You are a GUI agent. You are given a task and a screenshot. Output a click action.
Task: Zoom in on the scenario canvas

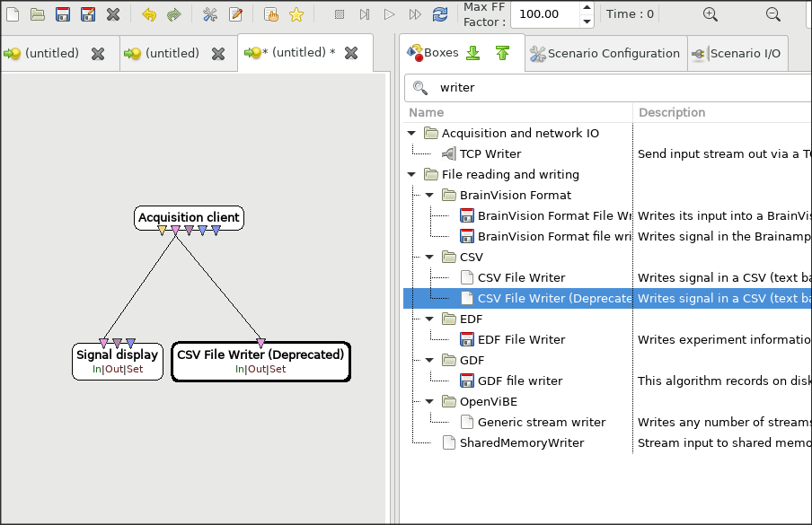[710, 14]
